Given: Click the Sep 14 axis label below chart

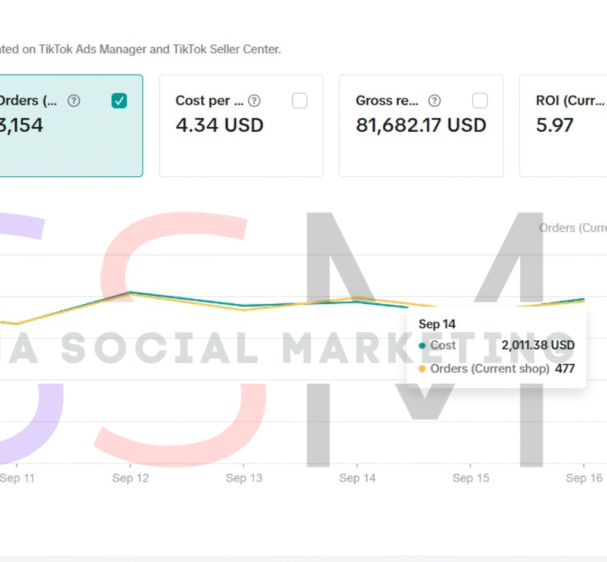Looking at the screenshot, I should coord(357,479).
